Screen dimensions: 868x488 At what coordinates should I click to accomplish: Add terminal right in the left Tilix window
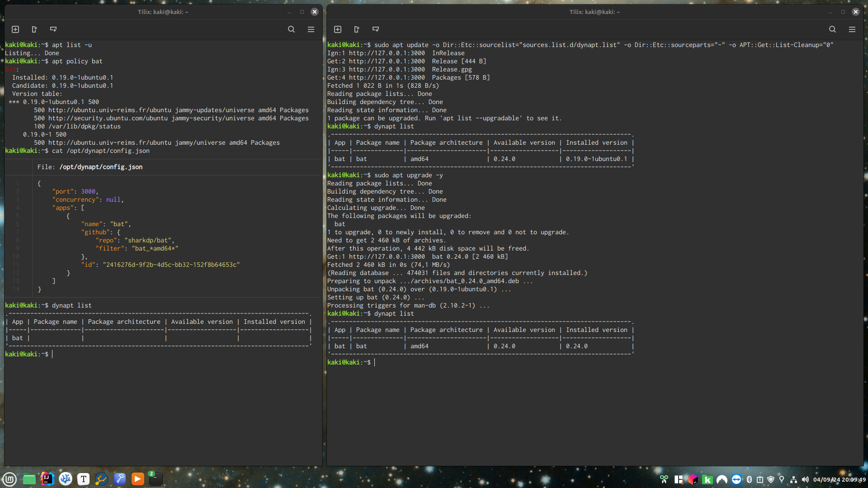34,29
